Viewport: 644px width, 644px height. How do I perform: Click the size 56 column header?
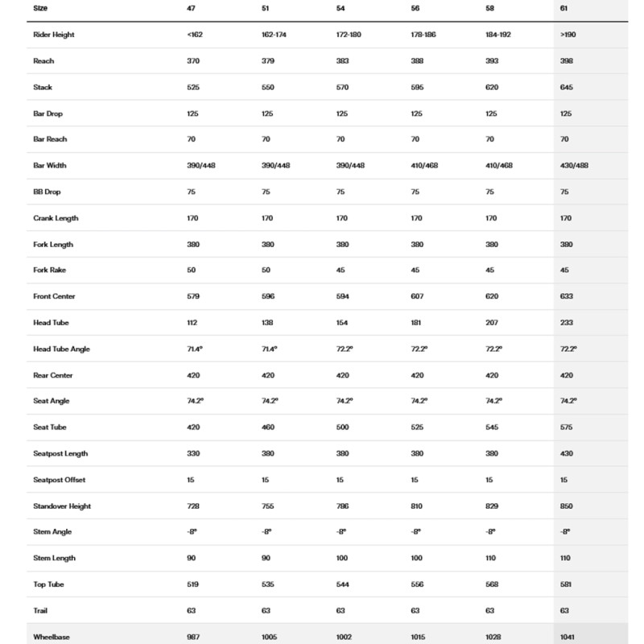(x=415, y=6)
